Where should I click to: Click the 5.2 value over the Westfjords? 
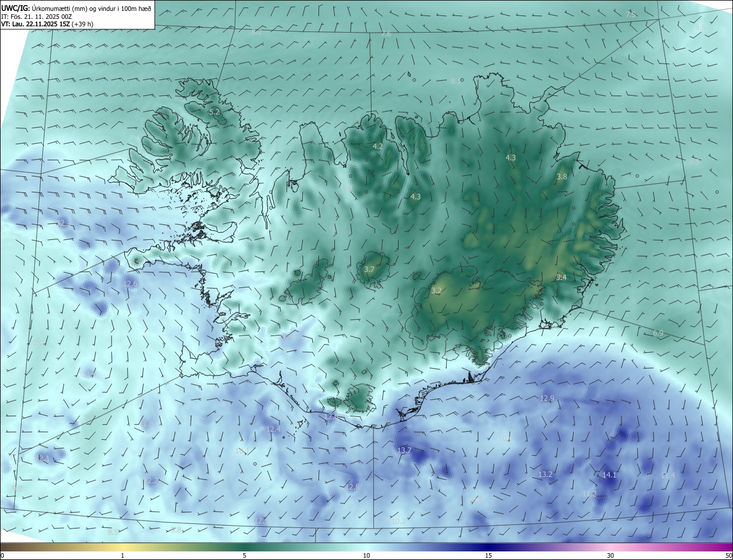click(214, 112)
